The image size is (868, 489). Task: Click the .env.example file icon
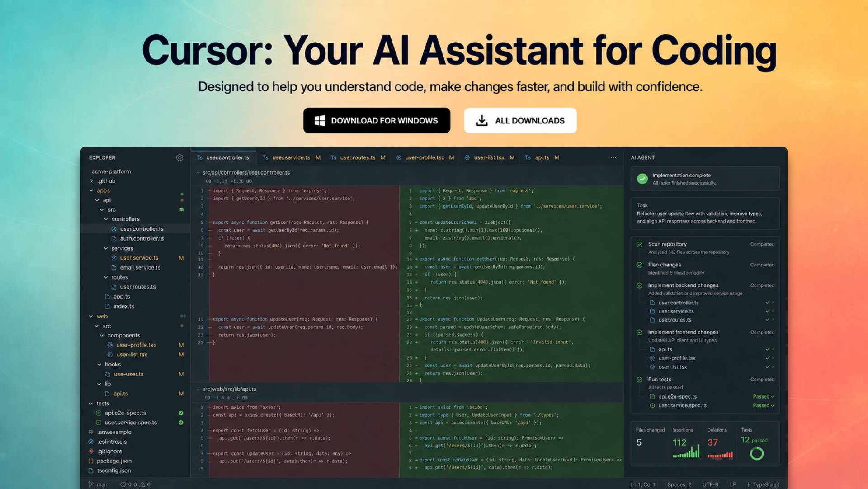91,432
